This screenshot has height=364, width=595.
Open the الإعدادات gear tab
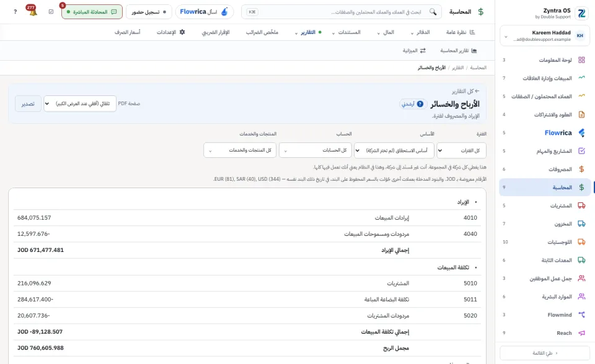[171, 32]
